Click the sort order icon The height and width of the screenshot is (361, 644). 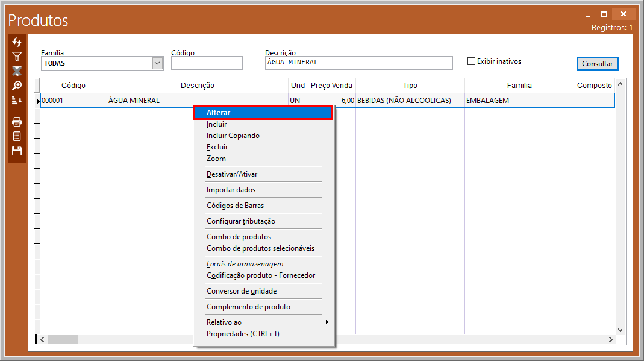(17, 100)
